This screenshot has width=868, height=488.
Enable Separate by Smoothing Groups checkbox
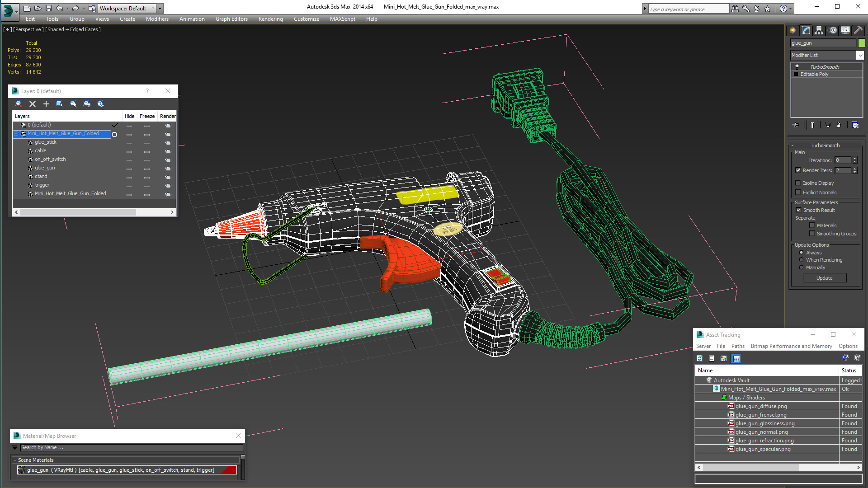[x=812, y=234]
